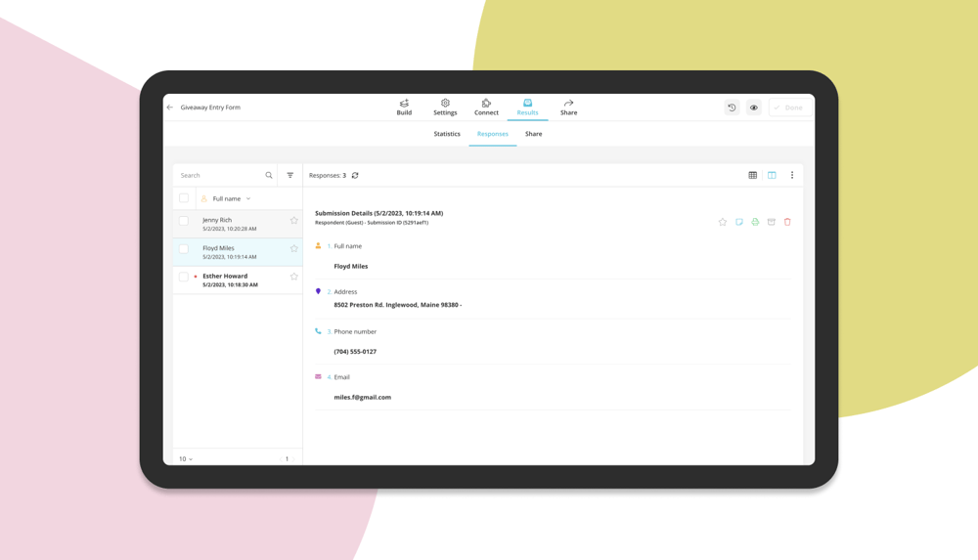978x560 pixels.
Task: Go to the Statistics sub-tab
Action: (447, 134)
